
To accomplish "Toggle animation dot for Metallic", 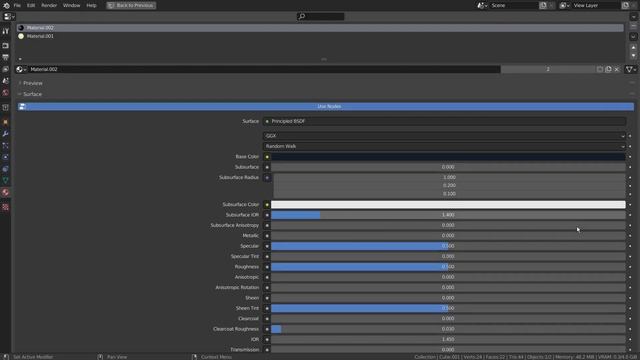I will click(630, 236).
